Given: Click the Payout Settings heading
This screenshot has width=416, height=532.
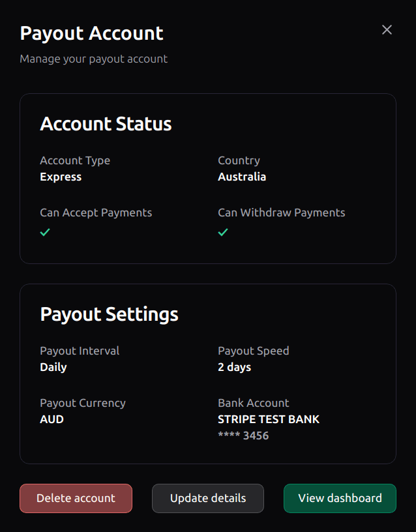Looking at the screenshot, I should click(109, 314).
